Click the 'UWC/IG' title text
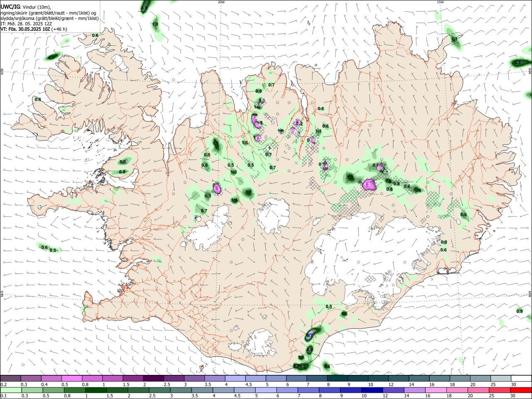The image size is (532, 399). point(10,7)
